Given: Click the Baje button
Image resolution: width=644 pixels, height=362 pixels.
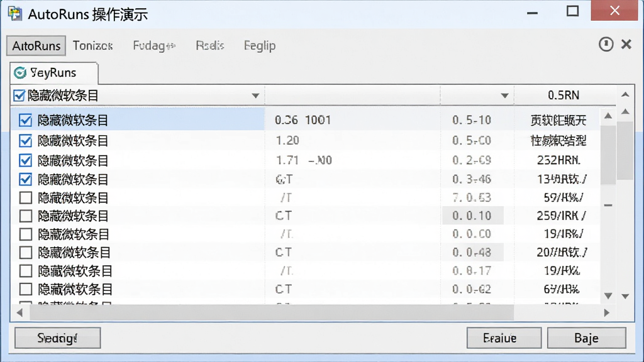Looking at the screenshot, I should pos(587,337).
